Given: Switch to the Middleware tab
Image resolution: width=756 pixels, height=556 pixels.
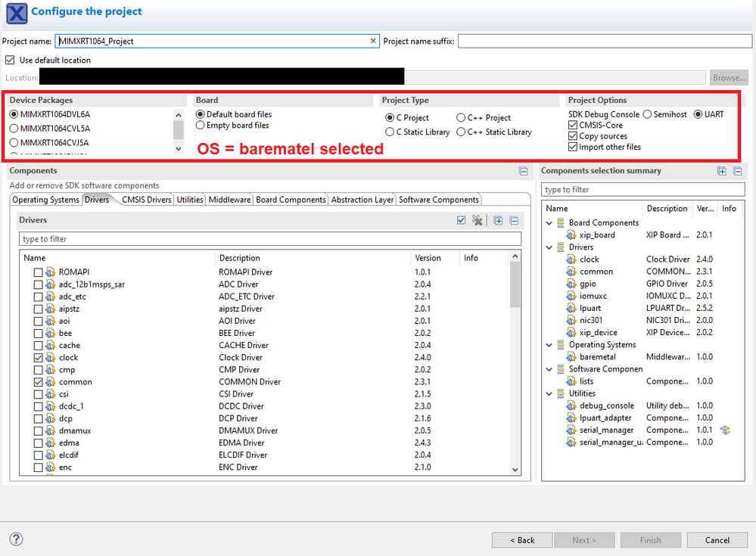Looking at the screenshot, I should [229, 199].
